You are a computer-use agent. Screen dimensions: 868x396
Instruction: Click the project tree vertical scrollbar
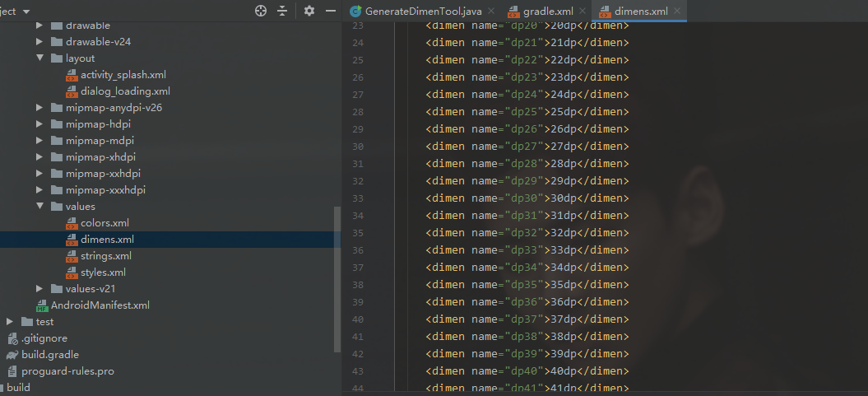337,280
